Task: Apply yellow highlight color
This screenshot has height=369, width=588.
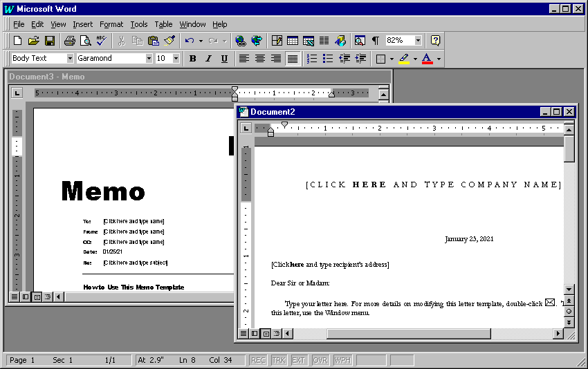Action: tap(404, 59)
